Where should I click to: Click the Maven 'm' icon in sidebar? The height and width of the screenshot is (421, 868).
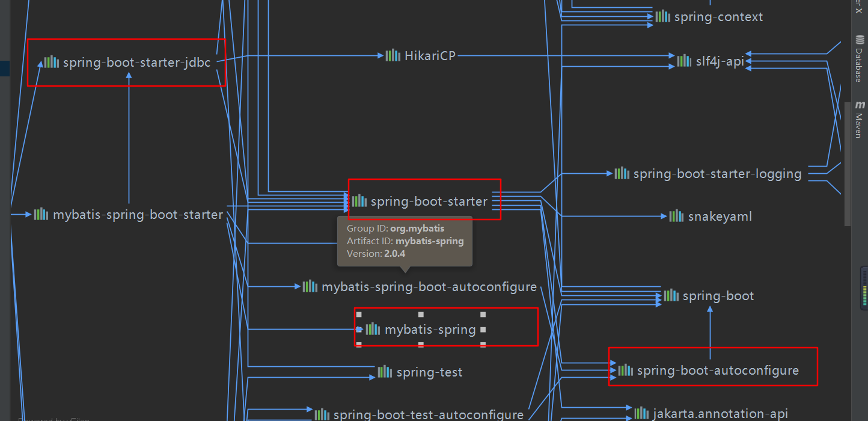[859, 105]
